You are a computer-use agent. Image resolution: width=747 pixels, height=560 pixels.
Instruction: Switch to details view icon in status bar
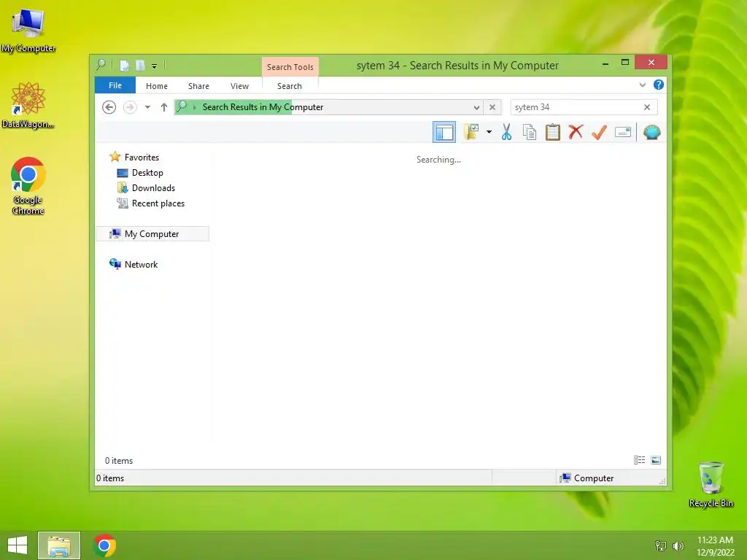click(x=639, y=460)
